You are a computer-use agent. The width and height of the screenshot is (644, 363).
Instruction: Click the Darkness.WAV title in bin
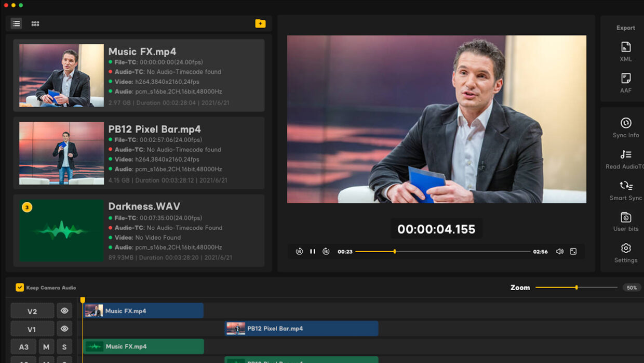click(144, 206)
